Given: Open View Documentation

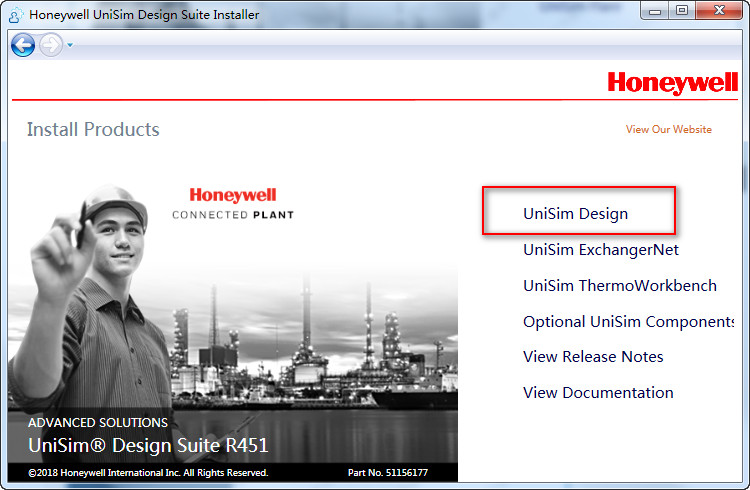Looking at the screenshot, I should pyautogui.click(x=598, y=393).
